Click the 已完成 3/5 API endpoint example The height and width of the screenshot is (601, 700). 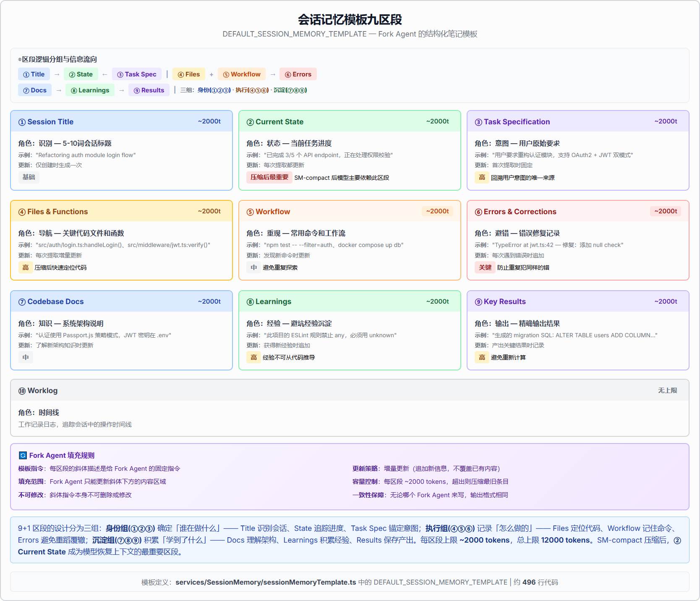tap(328, 155)
